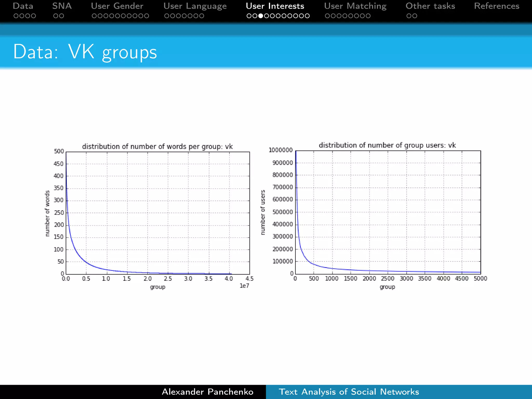Click the slide title 'Data: VK groups'
The height and width of the screenshot is (399, 532).
tap(85, 52)
